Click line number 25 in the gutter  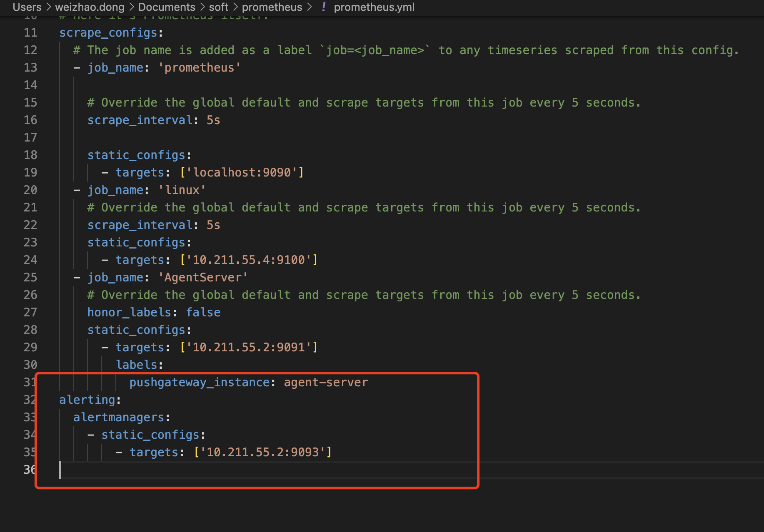point(30,277)
